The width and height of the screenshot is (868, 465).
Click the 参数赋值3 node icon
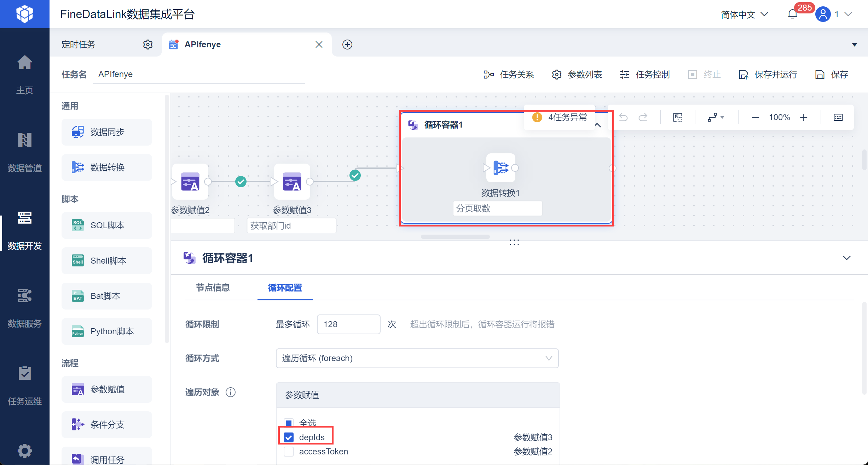(x=292, y=182)
